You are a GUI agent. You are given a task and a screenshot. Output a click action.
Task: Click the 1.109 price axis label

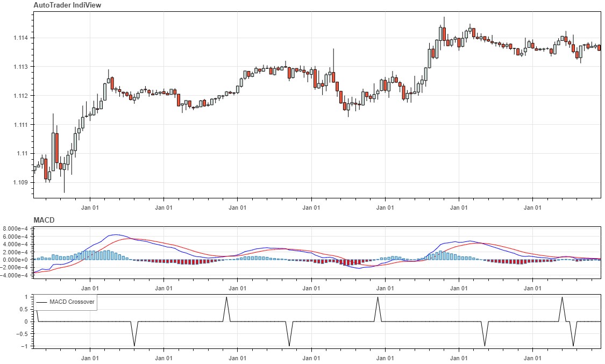pos(22,182)
